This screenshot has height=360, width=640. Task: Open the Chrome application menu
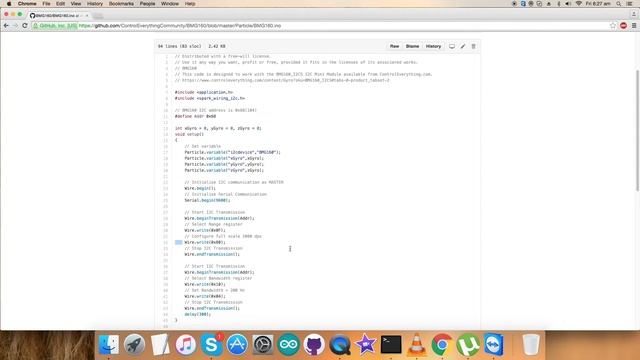point(27,4)
